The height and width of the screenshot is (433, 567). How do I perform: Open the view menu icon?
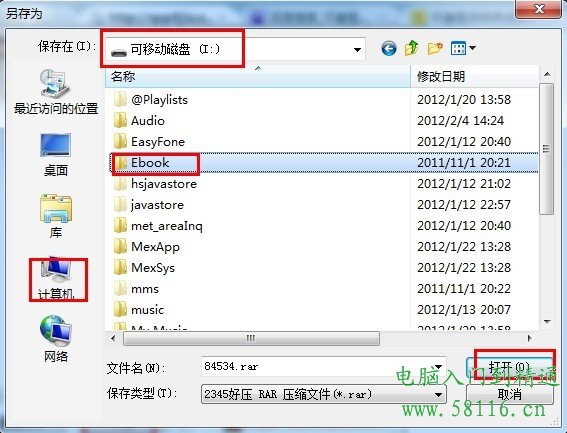(x=463, y=48)
